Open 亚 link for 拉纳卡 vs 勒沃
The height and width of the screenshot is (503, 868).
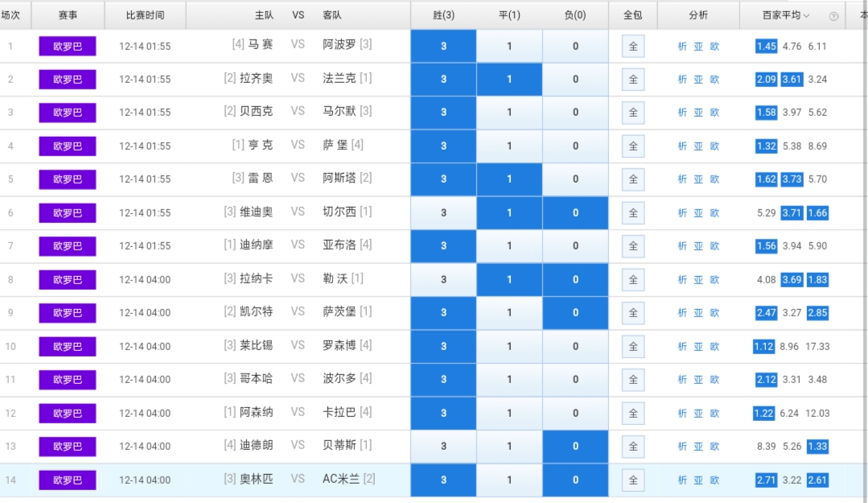tap(698, 280)
